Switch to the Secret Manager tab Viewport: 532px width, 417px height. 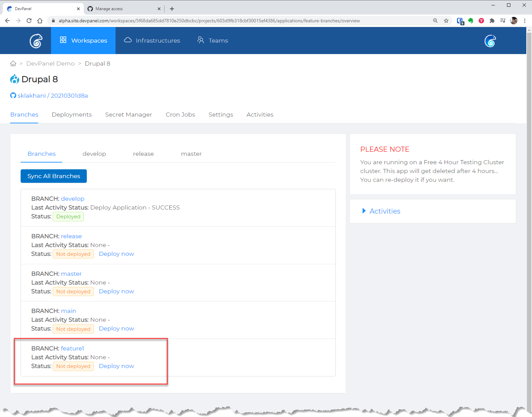tap(128, 115)
